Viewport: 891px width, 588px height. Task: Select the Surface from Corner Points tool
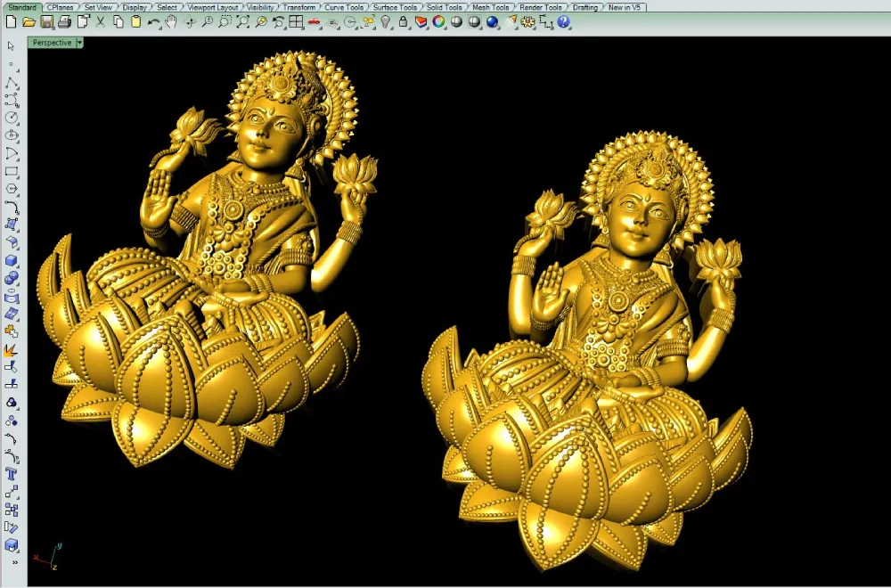pyautogui.click(x=12, y=225)
